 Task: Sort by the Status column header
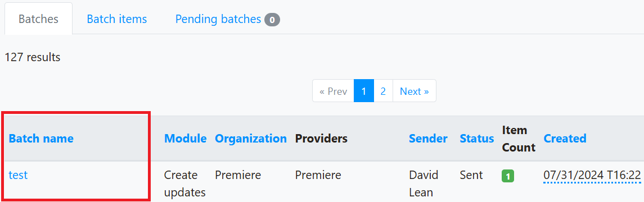(477, 139)
